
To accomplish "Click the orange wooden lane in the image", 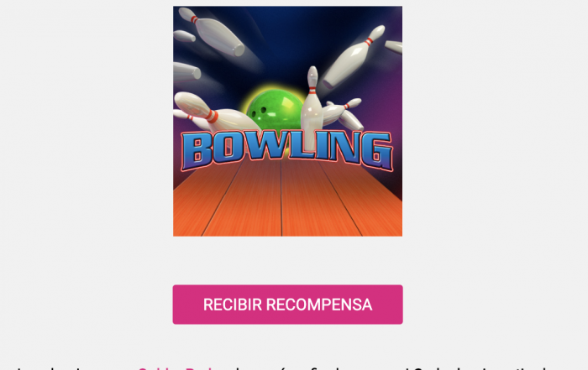I will point(287,202).
